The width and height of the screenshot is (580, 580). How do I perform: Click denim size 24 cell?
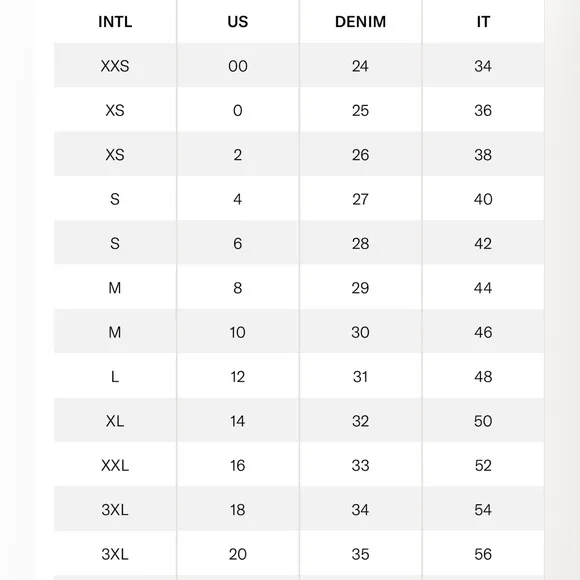click(360, 66)
